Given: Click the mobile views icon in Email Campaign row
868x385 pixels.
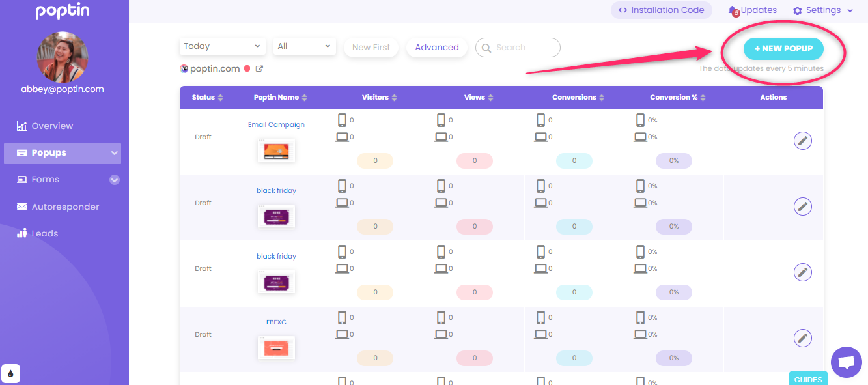Looking at the screenshot, I should point(441,121).
